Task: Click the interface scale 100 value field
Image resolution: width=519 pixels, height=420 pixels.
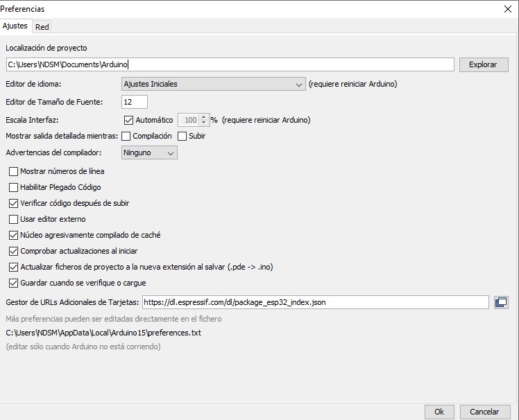Action: point(189,120)
